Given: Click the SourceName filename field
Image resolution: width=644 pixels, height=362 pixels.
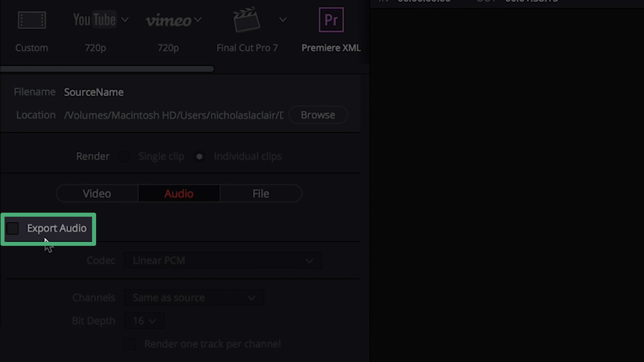Looking at the screenshot, I should [94, 92].
